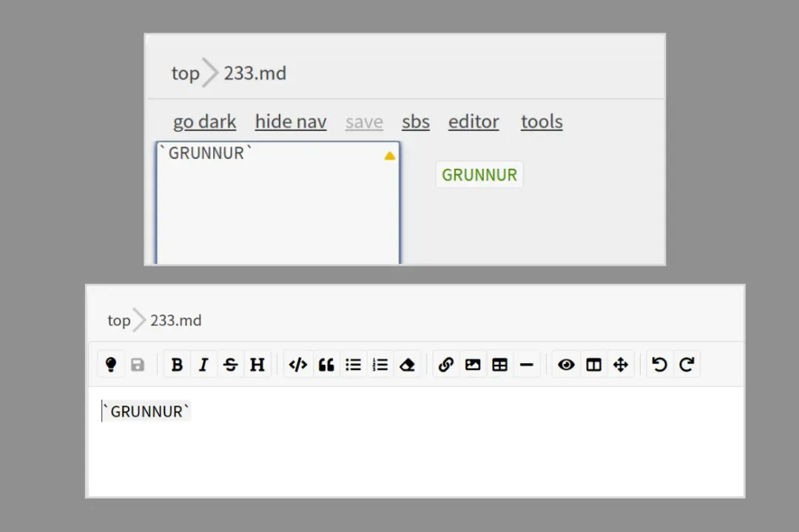Insert a heading with the H icon
This screenshot has width=799, height=532.
tap(257, 364)
